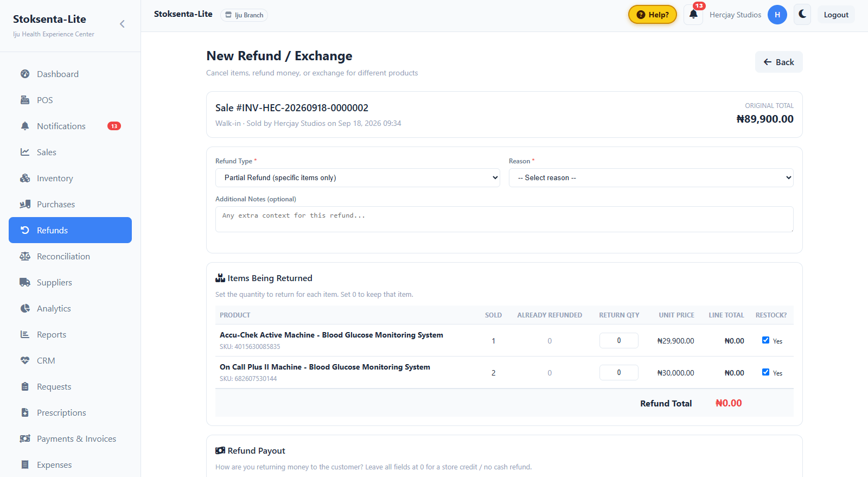Collapse the sidebar with the chevron arrow

pos(122,24)
